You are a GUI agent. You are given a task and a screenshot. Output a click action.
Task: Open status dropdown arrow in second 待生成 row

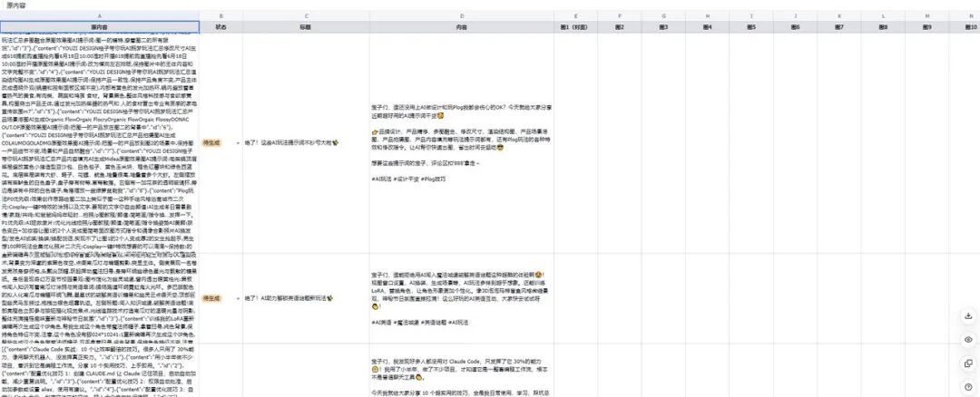point(238,299)
